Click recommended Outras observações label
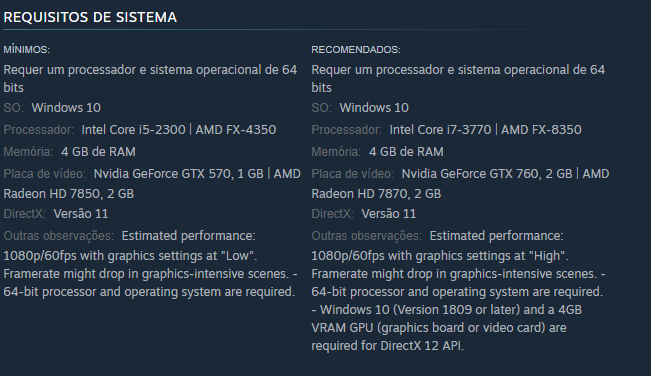The image size is (651, 376). coord(367,236)
